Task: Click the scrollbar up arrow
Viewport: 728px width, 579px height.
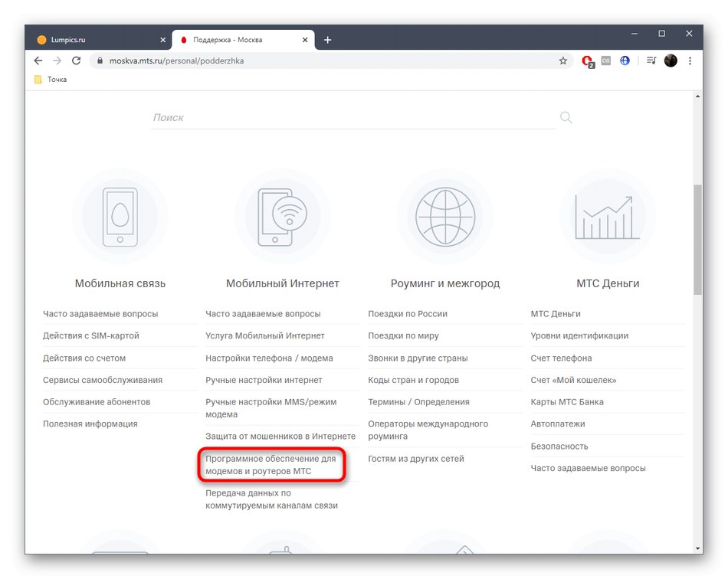Action: (697, 96)
